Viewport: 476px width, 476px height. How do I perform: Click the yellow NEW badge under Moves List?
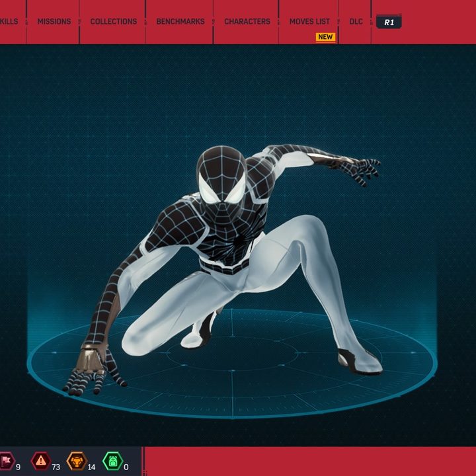325,37
